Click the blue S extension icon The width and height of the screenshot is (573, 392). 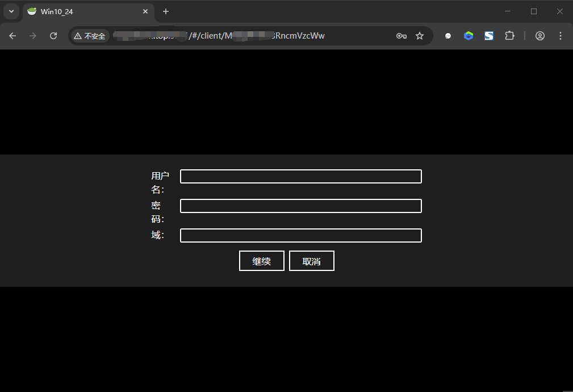489,36
